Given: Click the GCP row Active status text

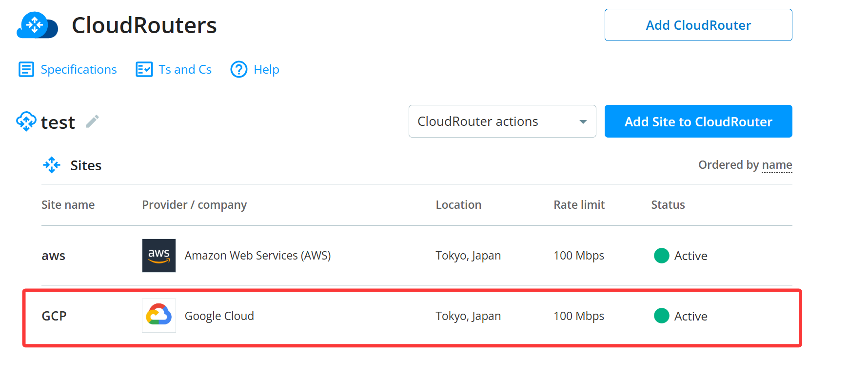Looking at the screenshot, I should pyautogui.click(x=690, y=316).
